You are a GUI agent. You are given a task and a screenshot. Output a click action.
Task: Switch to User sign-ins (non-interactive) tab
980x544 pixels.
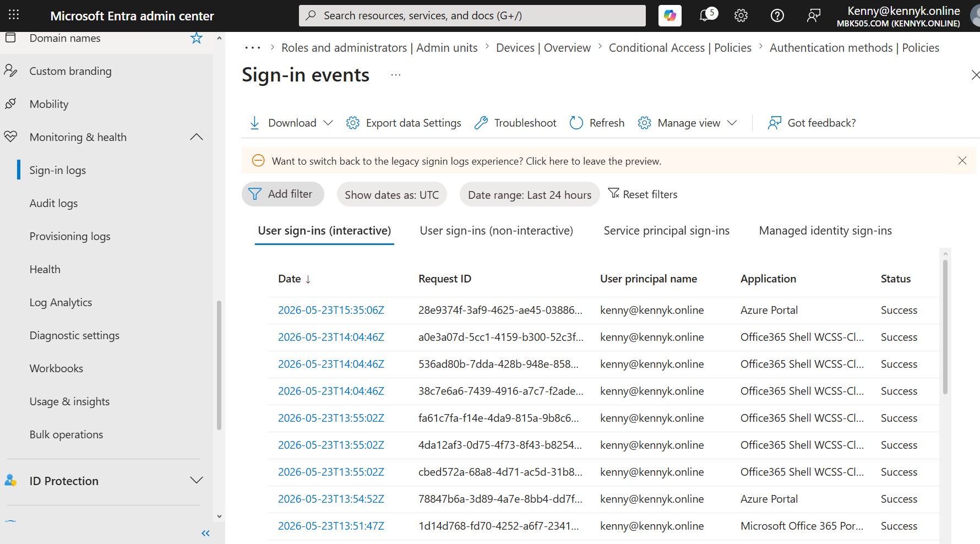[497, 231]
